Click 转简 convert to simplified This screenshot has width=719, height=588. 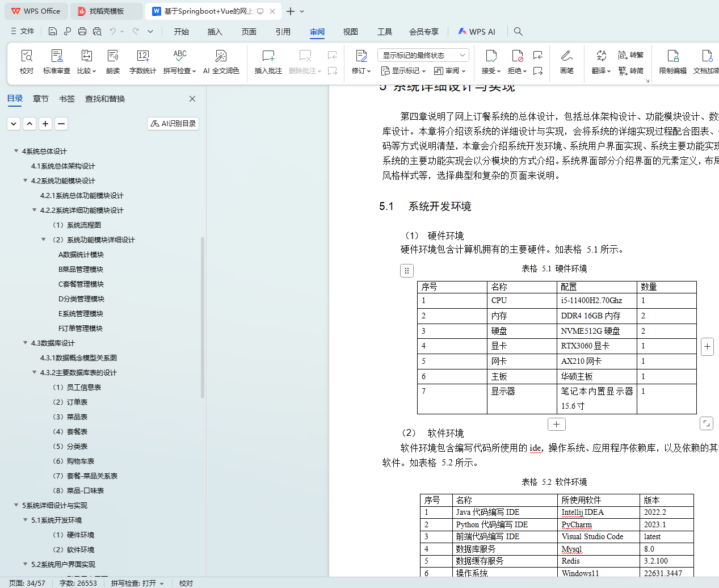pyautogui.click(x=630, y=71)
